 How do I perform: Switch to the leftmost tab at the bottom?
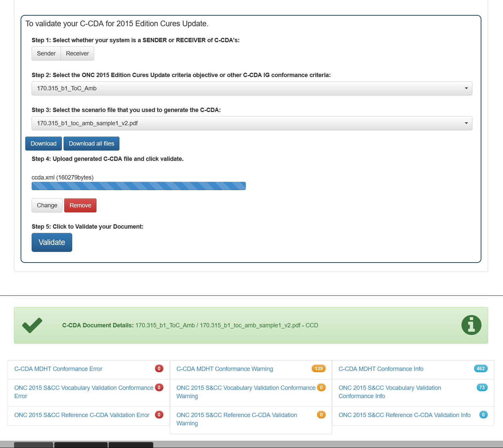click(x=33, y=445)
